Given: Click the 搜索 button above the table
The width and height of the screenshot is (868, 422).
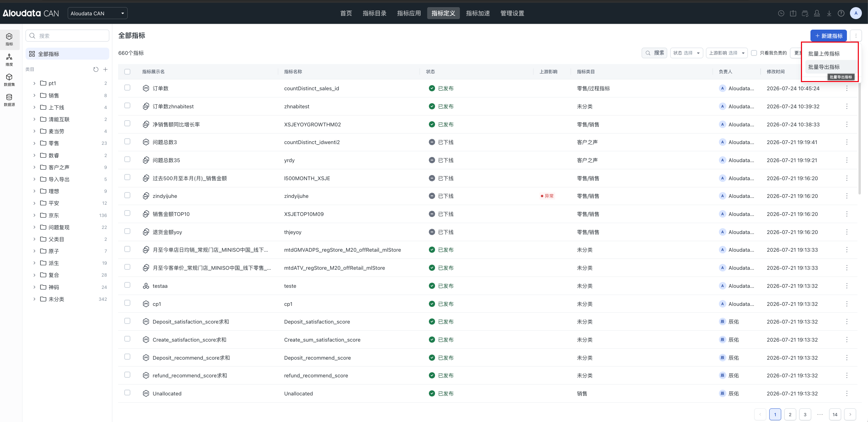Looking at the screenshot, I should pyautogui.click(x=654, y=53).
